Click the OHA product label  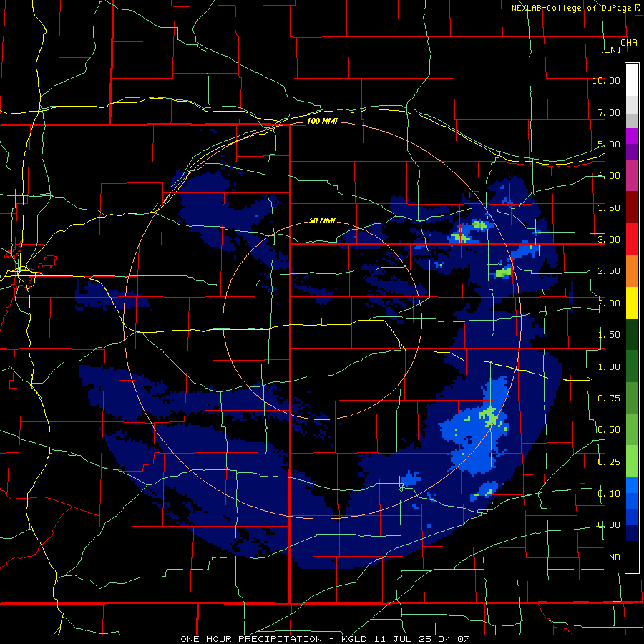point(629,43)
